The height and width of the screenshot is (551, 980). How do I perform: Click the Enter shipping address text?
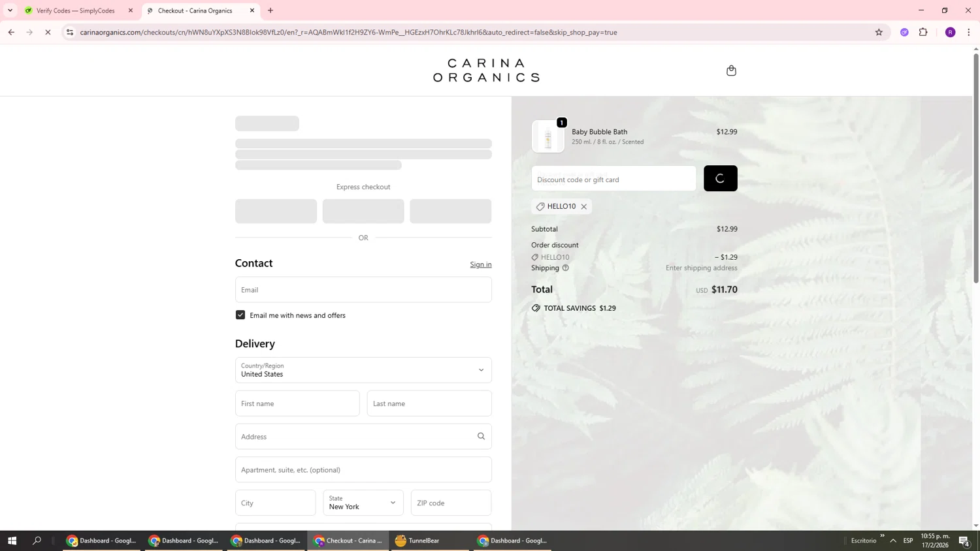point(702,268)
